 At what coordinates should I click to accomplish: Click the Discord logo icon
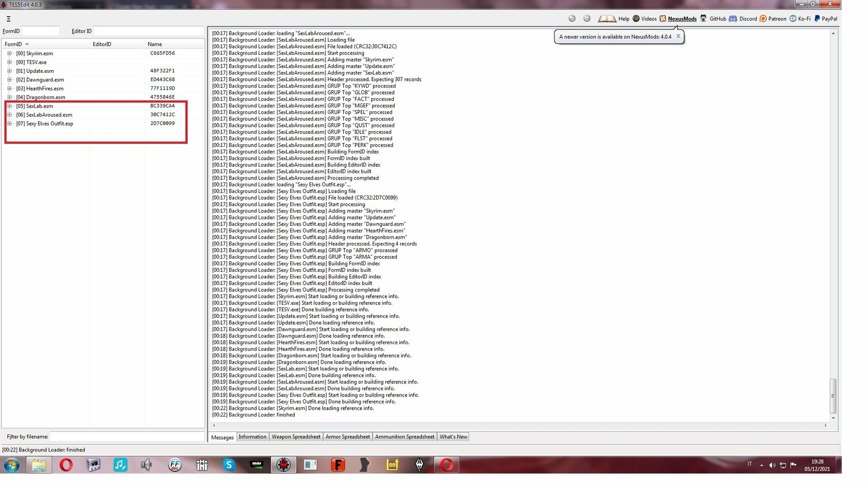pos(733,19)
